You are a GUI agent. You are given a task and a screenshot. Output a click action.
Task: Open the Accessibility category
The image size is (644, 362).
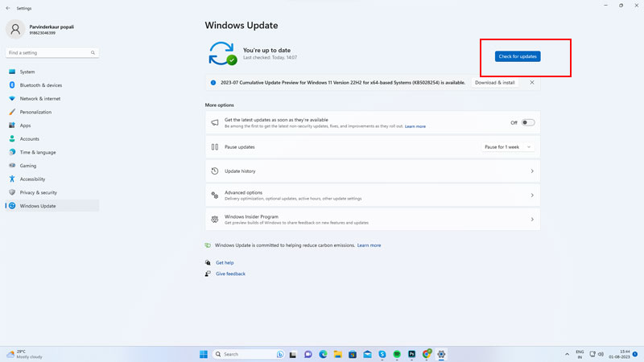click(x=52, y=179)
